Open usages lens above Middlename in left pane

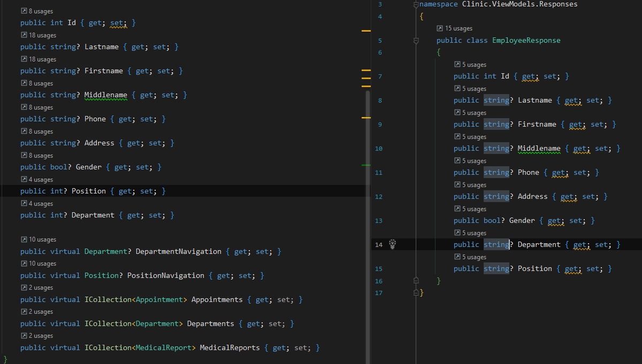(37, 83)
